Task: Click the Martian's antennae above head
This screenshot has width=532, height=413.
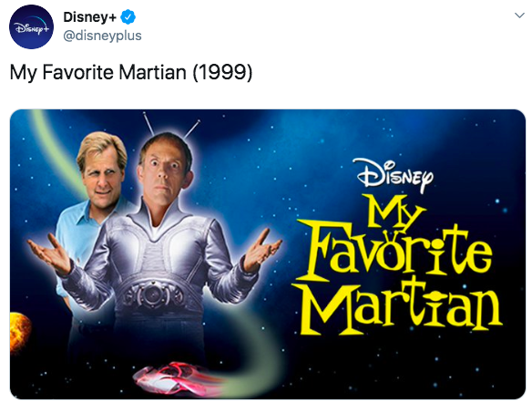Action: tap(169, 124)
